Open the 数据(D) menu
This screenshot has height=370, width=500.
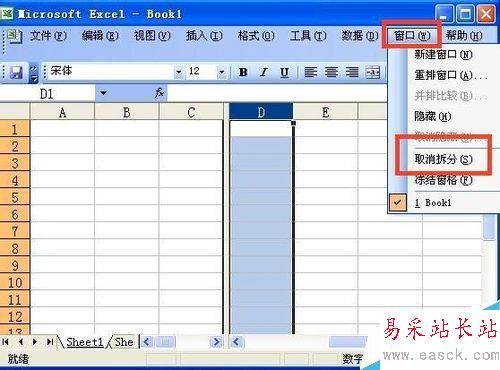(x=360, y=36)
